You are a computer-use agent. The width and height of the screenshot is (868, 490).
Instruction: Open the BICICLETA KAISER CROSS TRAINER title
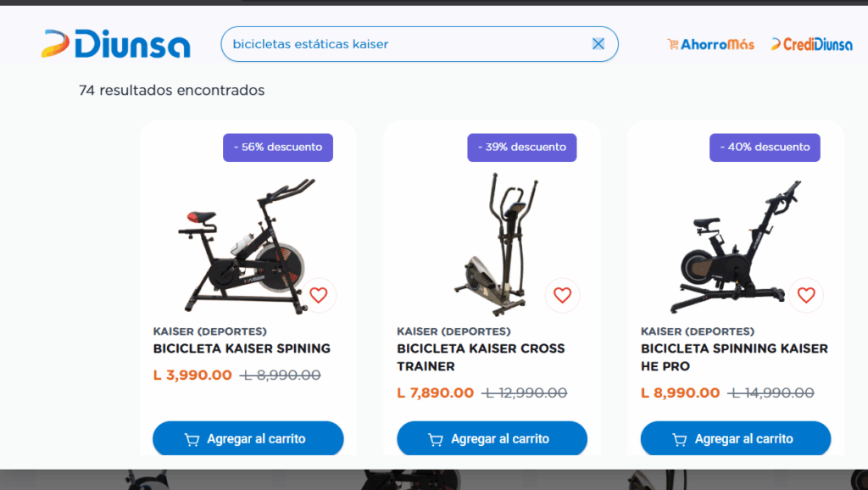[481, 357]
